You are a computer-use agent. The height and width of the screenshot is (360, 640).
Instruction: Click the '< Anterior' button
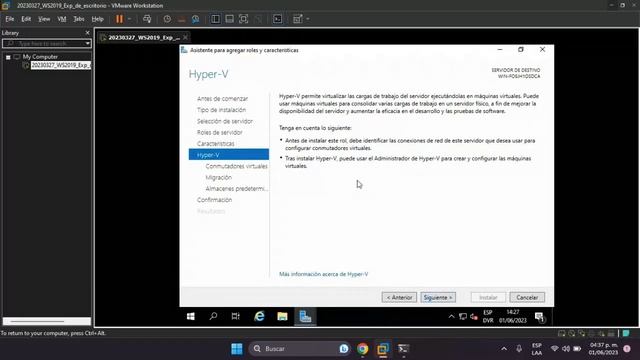tap(399, 298)
